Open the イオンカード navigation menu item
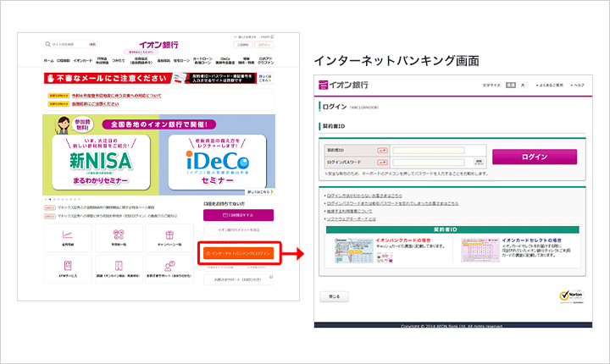 (x=82, y=61)
